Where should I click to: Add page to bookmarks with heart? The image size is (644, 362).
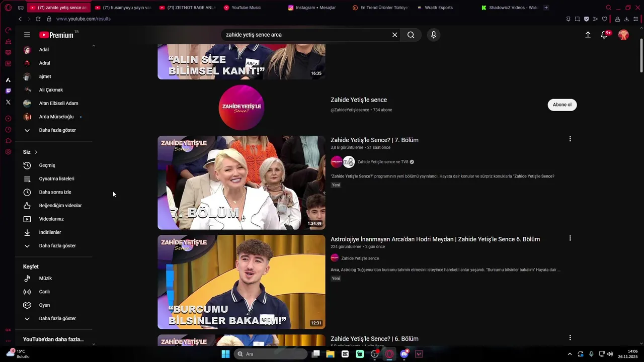click(x=605, y=19)
